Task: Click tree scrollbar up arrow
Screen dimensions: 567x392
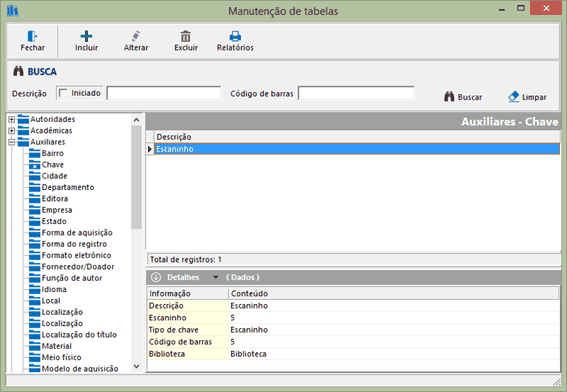Action: (x=136, y=119)
